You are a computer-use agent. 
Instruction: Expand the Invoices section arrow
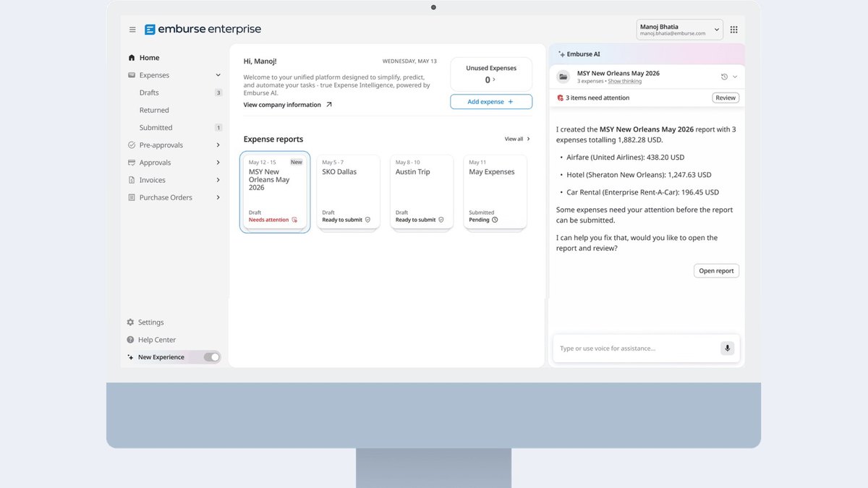click(218, 180)
